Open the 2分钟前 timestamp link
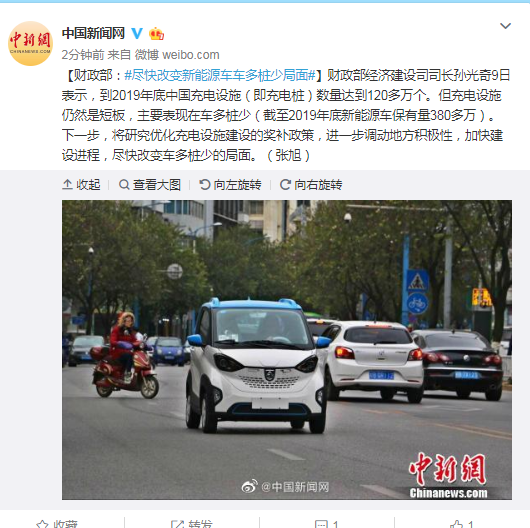 pos(83,54)
